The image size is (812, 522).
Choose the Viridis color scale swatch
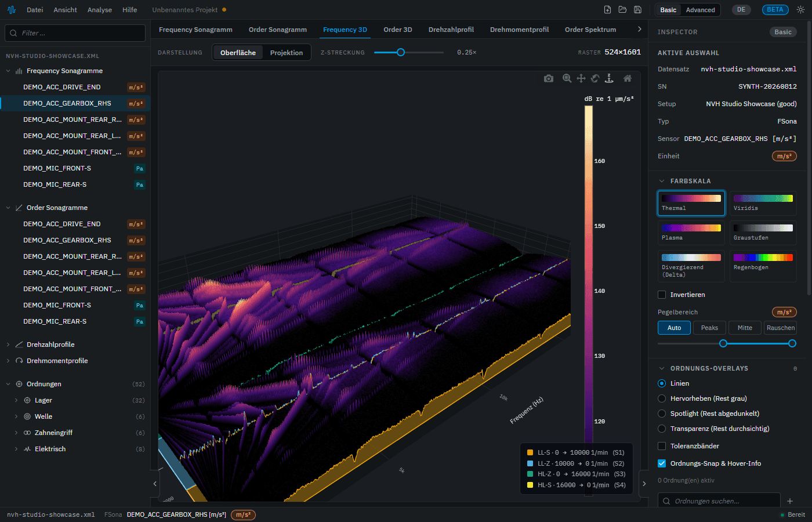click(763, 203)
